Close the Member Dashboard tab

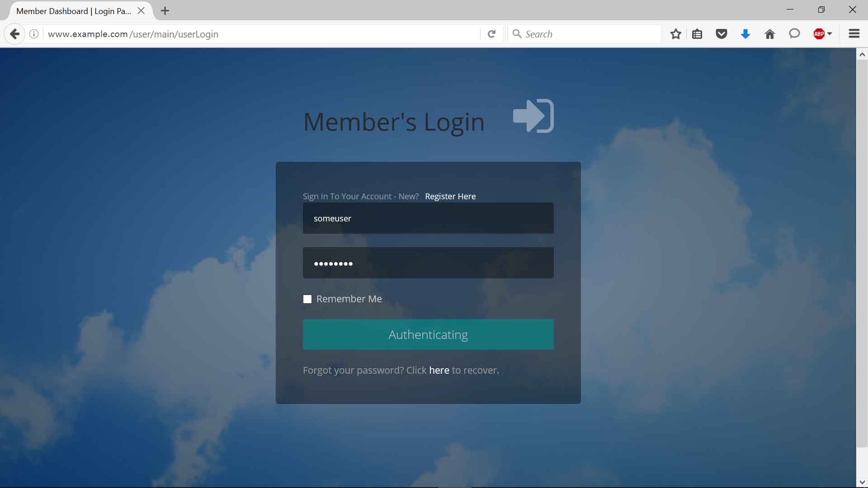[x=141, y=11]
